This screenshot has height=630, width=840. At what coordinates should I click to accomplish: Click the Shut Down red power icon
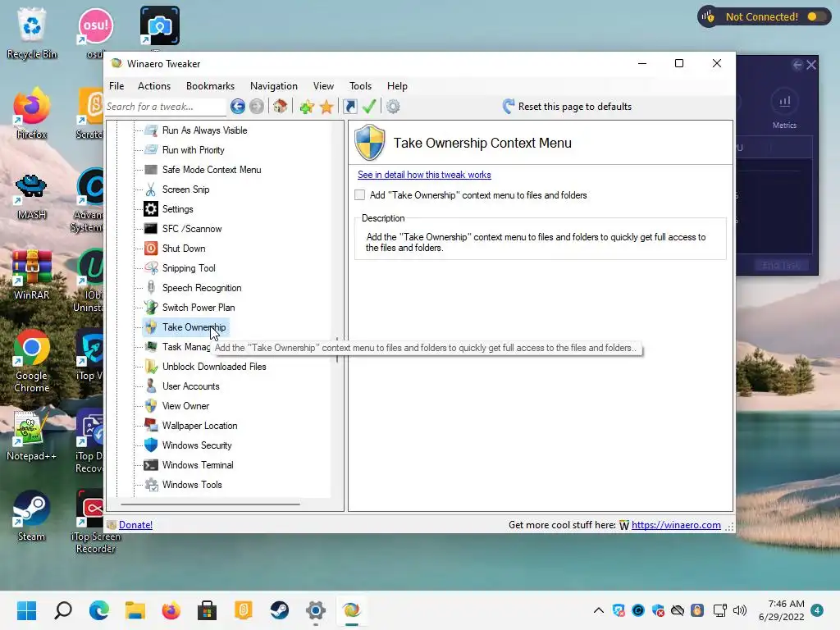pyautogui.click(x=151, y=249)
